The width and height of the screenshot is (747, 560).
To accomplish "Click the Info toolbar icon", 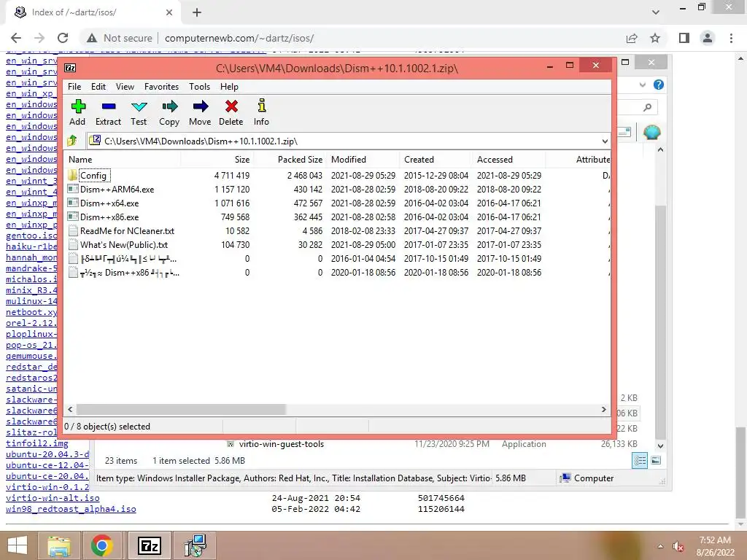I will pyautogui.click(x=262, y=105).
